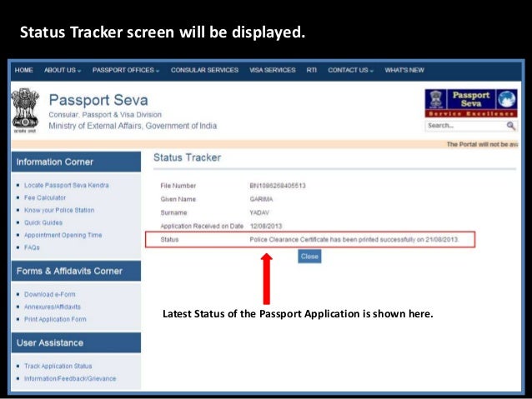Screen dimensions: 532x399
Task: Click the Information Corner panel header
Action: tap(76, 162)
